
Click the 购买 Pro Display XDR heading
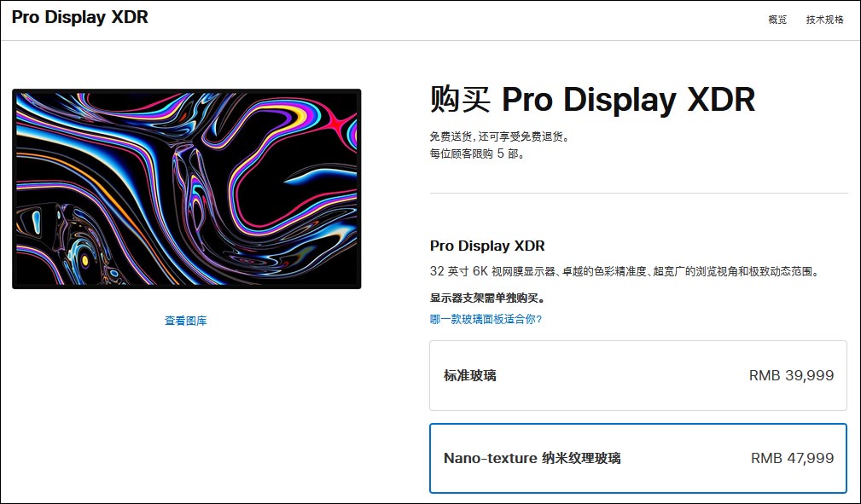(x=592, y=100)
